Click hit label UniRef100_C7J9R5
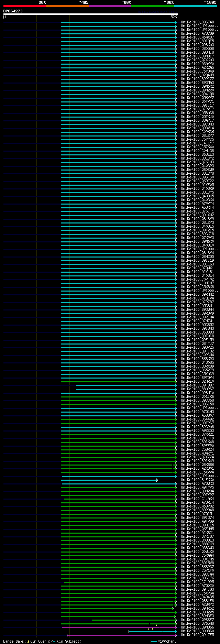 197,582
